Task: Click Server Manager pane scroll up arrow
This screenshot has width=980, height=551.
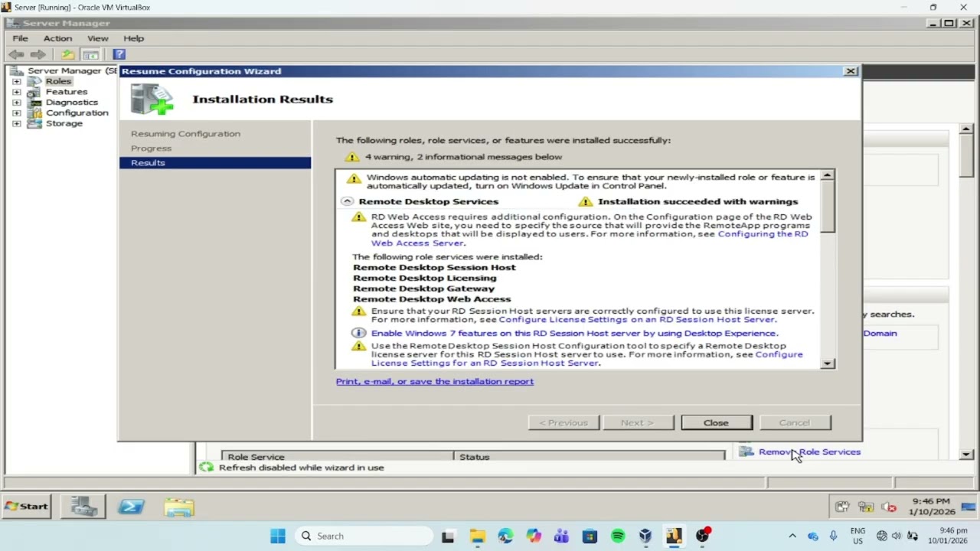Action: tap(966, 129)
